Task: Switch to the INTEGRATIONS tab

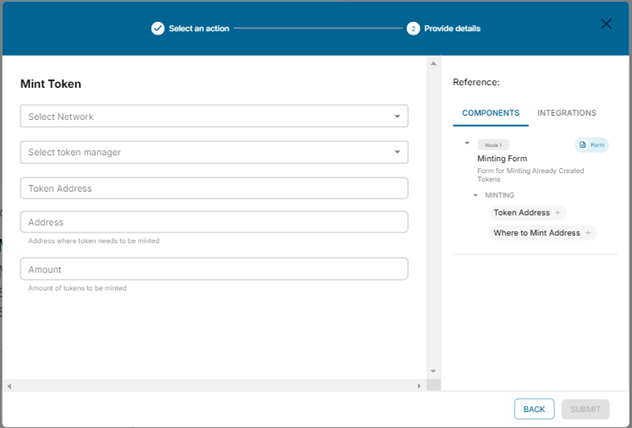Action: 566,113
